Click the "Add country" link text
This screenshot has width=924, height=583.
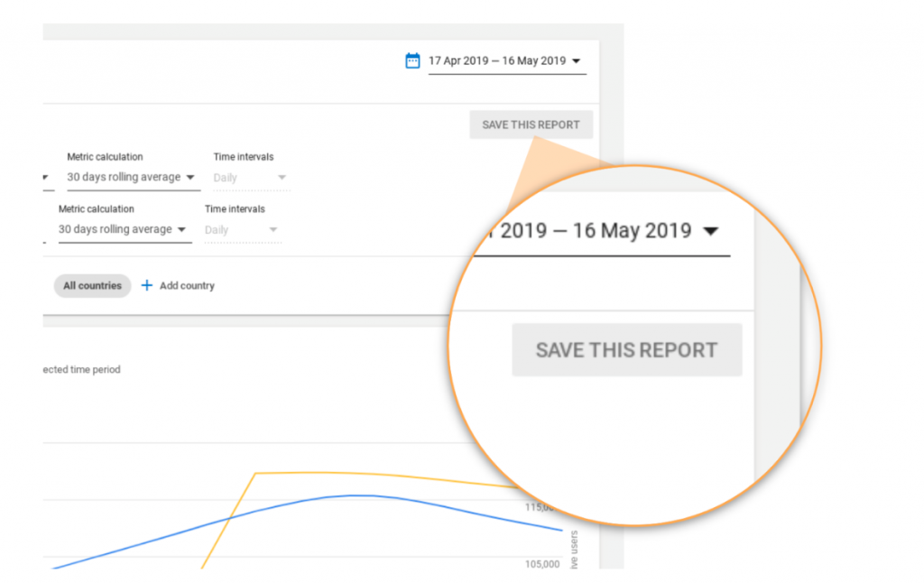[x=187, y=286]
